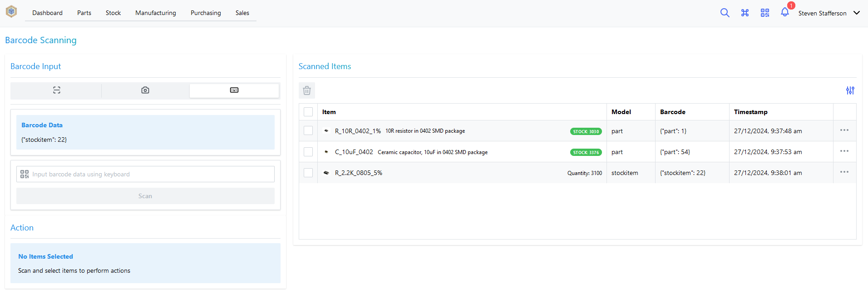Image resolution: width=868 pixels, height=295 pixels.
Task: Switch to camera barcode input mode
Action: pyautogui.click(x=145, y=90)
